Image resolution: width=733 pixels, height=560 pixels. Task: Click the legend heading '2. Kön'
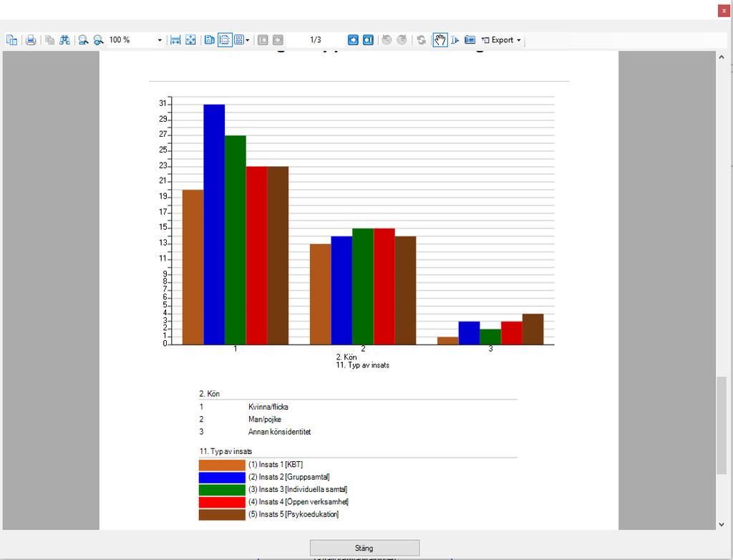(x=210, y=394)
